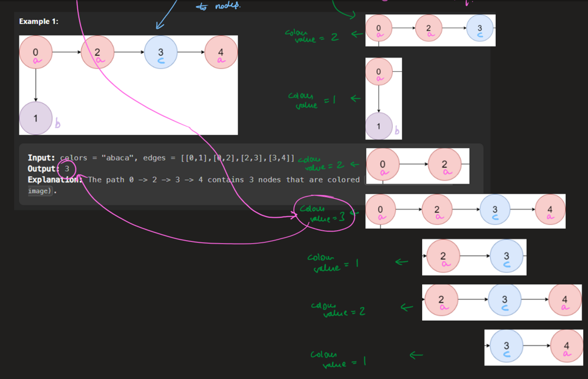The width and height of the screenshot is (588, 379).
Task: Click the two-node 0 → 2 path image
Action: pyautogui.click(x=417, y=165)
